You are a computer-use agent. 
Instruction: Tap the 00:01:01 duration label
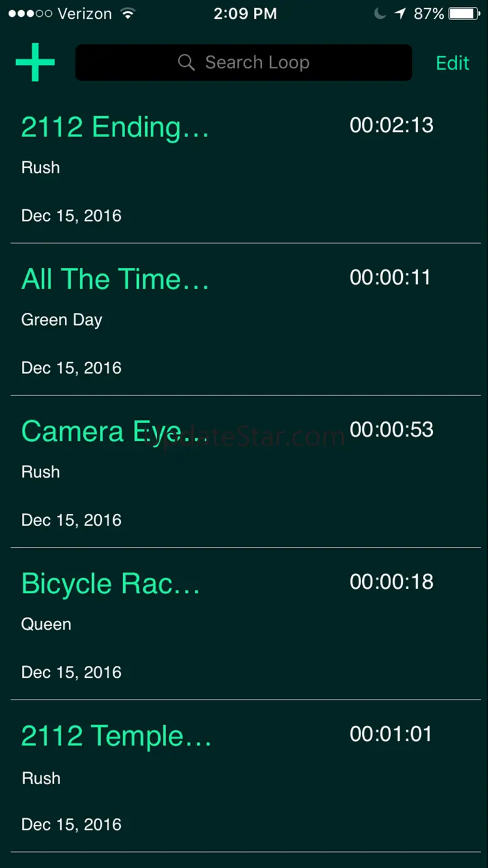click(x=391, y=733)
